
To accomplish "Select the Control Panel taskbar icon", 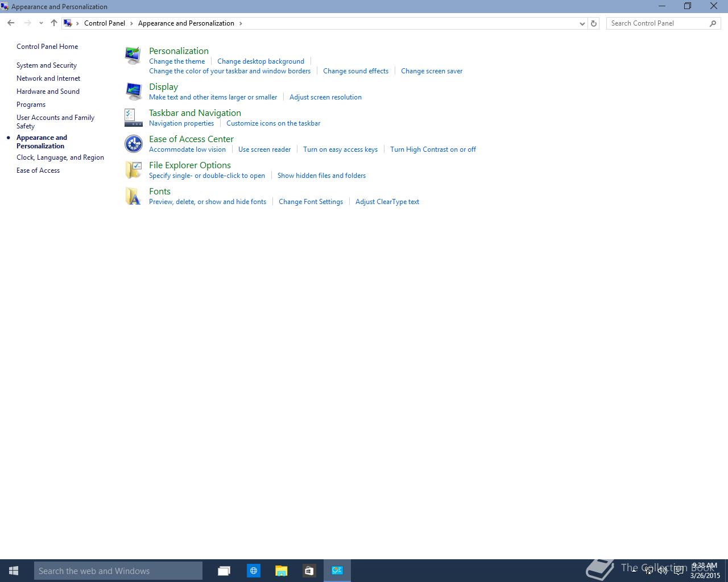I will pyautogui.click(x=337, y=571).
